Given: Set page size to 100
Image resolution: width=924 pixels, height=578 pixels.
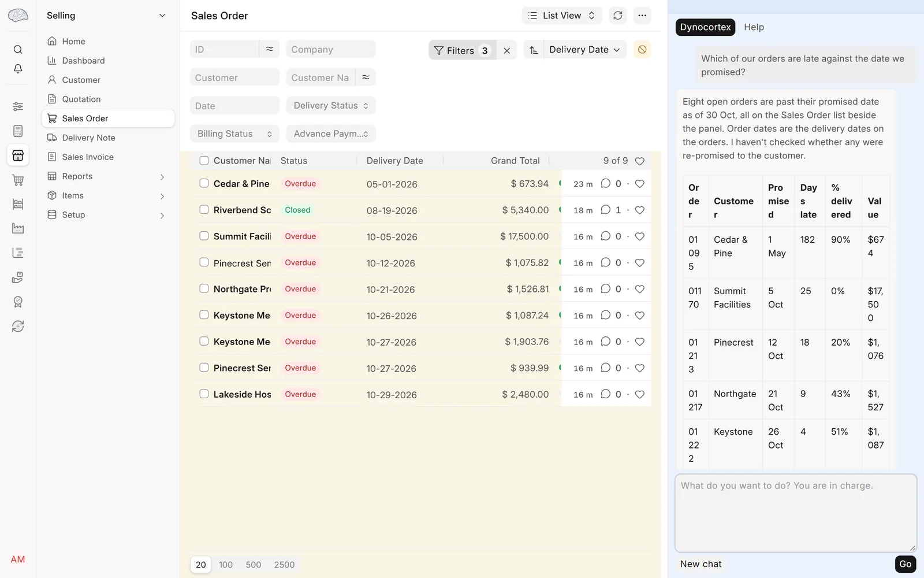Looking at the screenshot, I should tap(226, 565).
